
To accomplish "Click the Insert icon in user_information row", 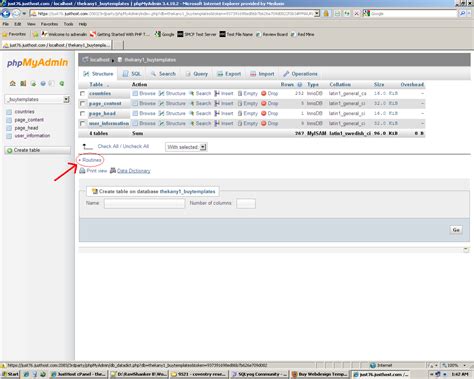I will 217,123.
